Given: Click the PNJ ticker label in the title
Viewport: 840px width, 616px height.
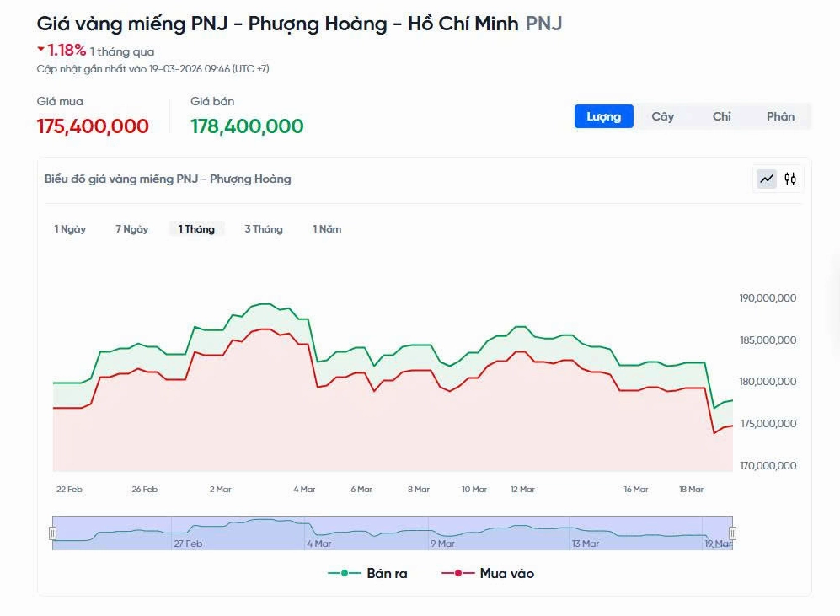Looking at the screenshot, I should pyautogui.click(x=543, y=24).
